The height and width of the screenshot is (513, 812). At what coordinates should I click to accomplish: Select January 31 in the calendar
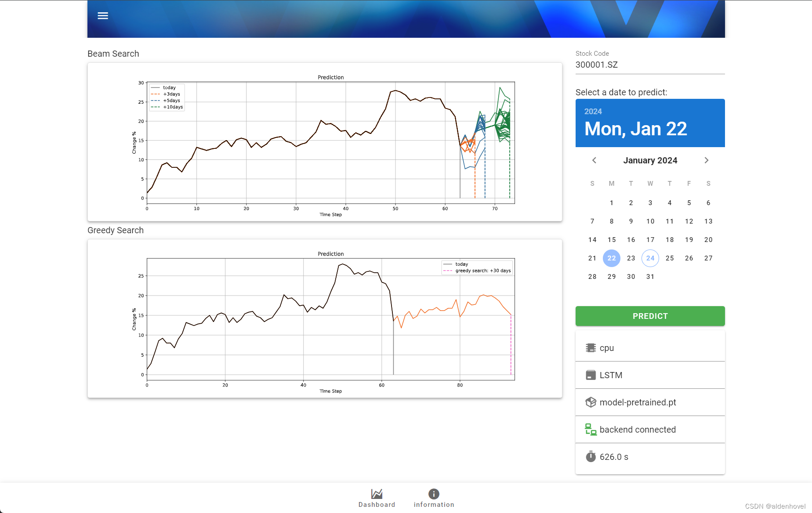[650, 277]
